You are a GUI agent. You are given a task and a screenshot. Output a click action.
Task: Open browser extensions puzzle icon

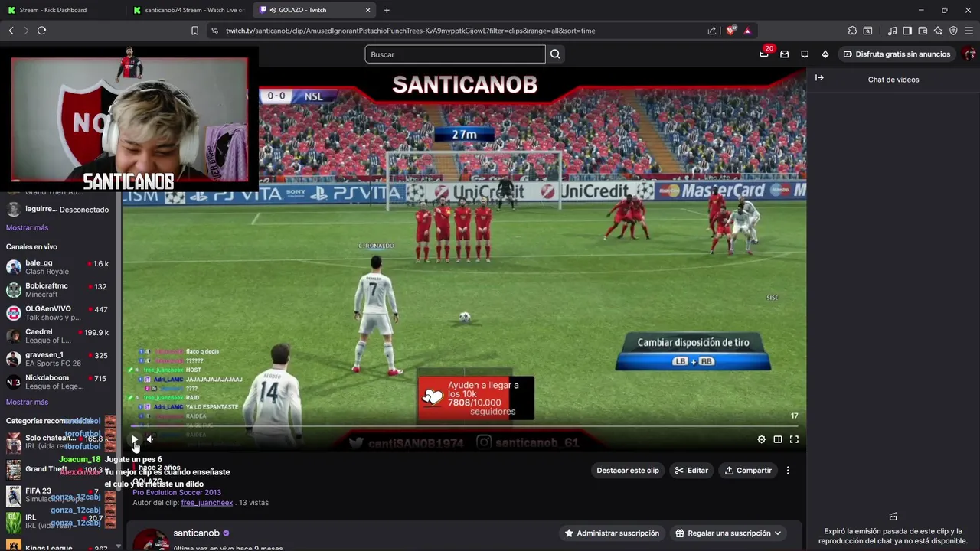(x=852, y=31)
